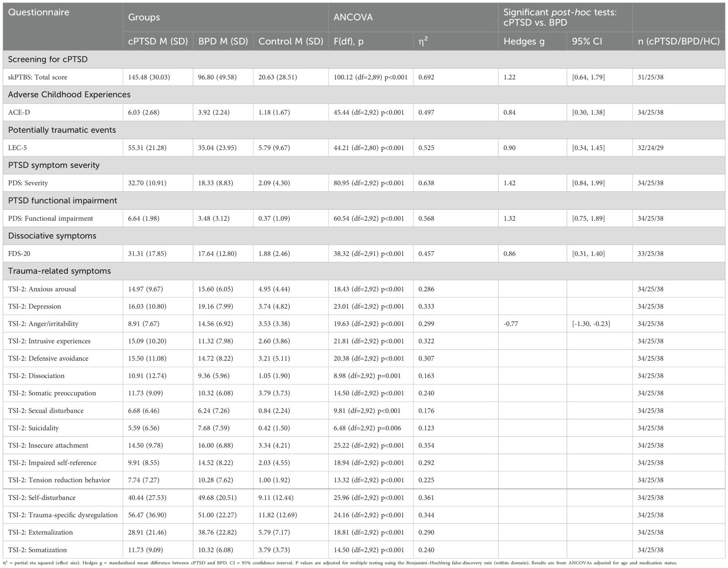
Task: Click the -0.77 Hedges g value
Action: [511, 324]
